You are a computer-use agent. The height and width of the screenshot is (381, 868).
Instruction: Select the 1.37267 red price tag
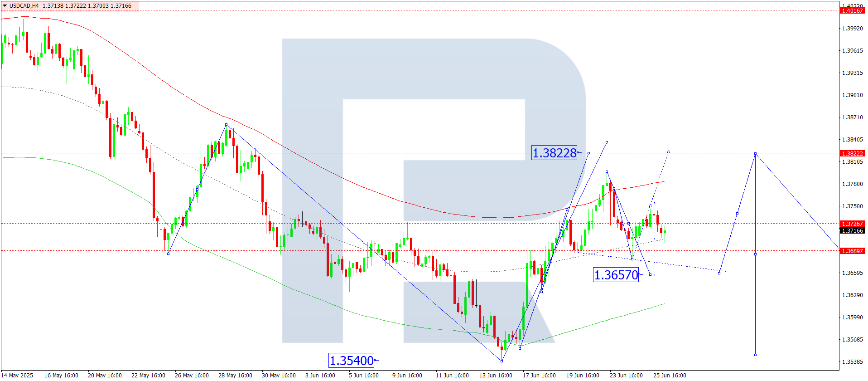coord(852,224)
